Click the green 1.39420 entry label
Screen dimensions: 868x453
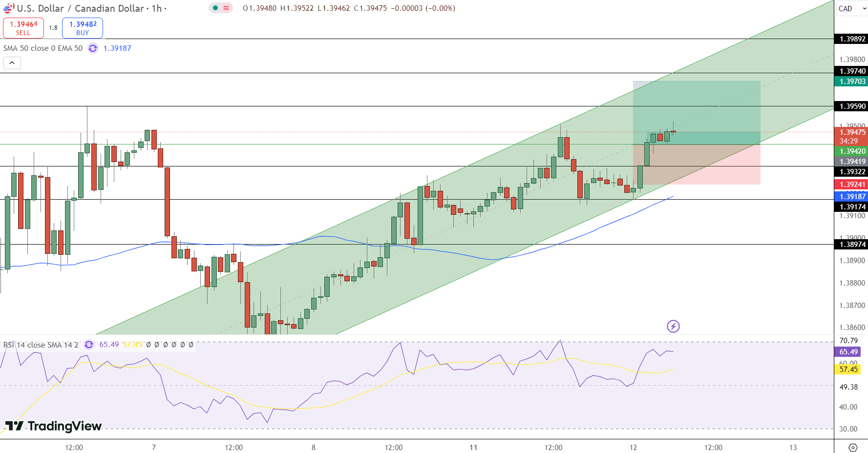point(851,151)
